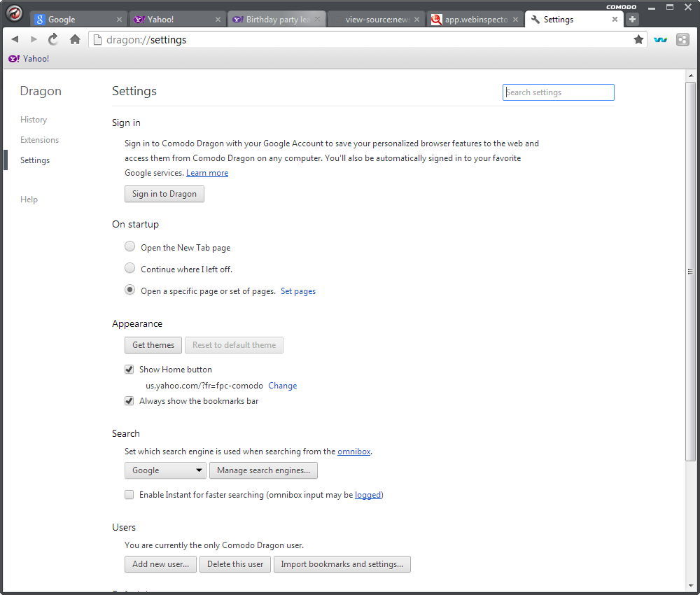The width and height of the screenshot is (700, 595).
Task: Click the Dragon logo in window corner
Action: pos(14,13)
